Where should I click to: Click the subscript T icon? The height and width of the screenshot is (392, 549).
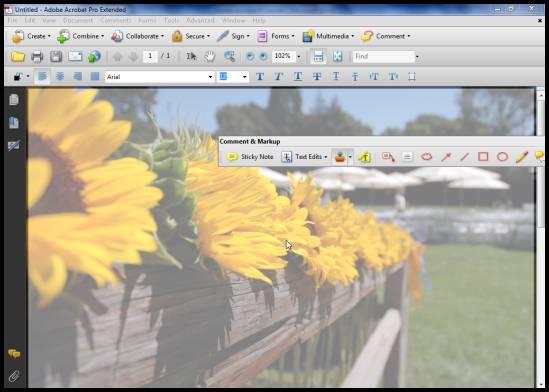point(355,77)
